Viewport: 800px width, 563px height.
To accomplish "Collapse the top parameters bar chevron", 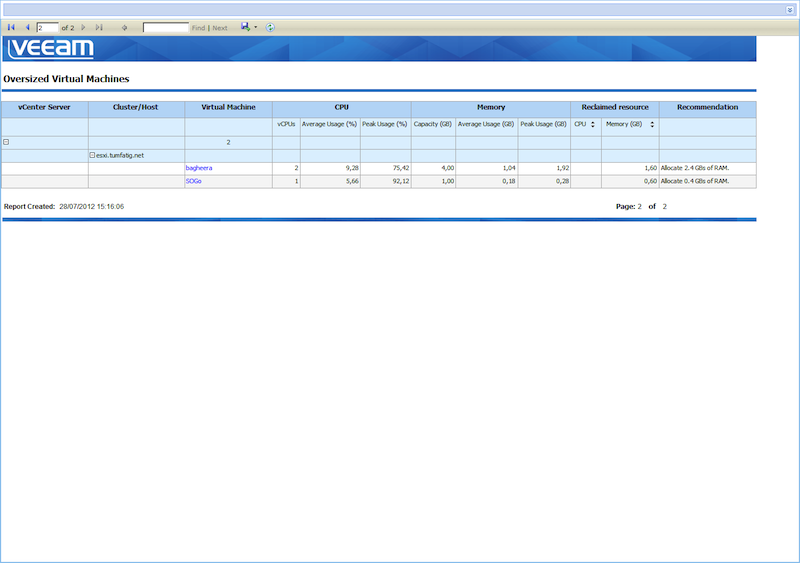I will point(789,10).
